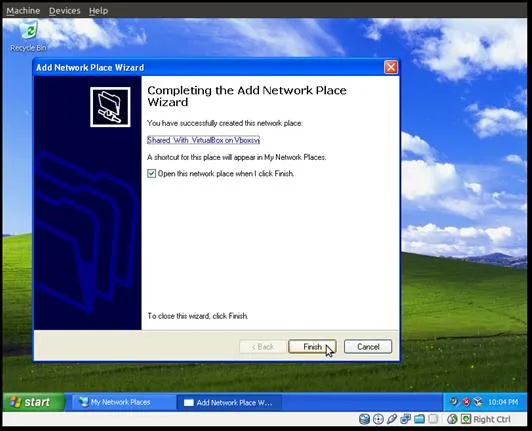Switch to My Network Places taskbar item
The image size is (532, 431).
pos(124,402)
